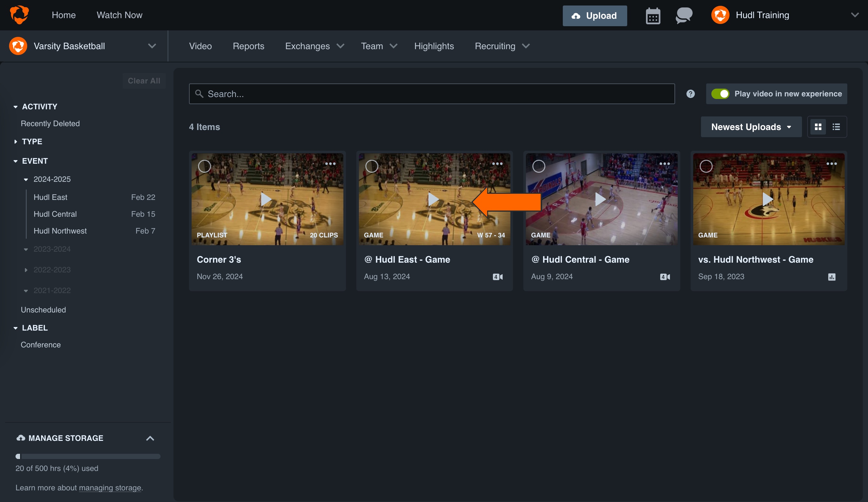Image resolution: width=868 pixels, height=502 pixels.
Task: Switch to grid view layout
Action: 818,127
